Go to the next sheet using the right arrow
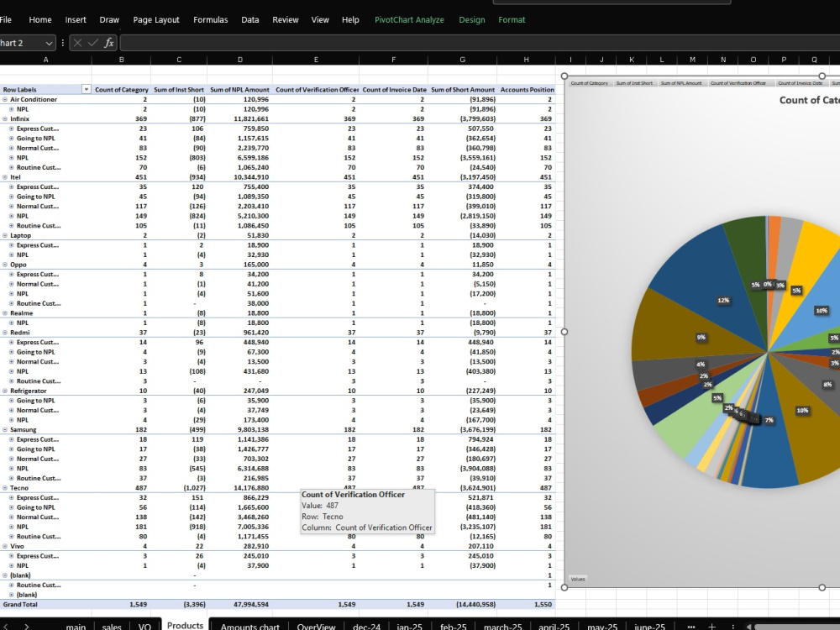The image size is (840, 630). (26, 627)
